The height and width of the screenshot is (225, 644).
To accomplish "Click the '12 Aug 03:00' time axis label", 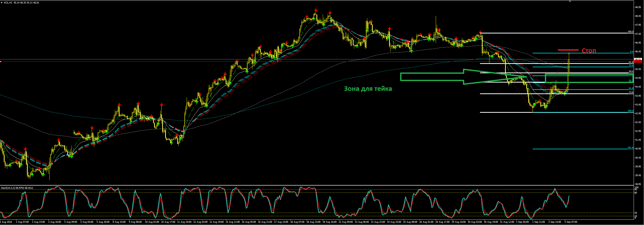I will pos(200,222).
